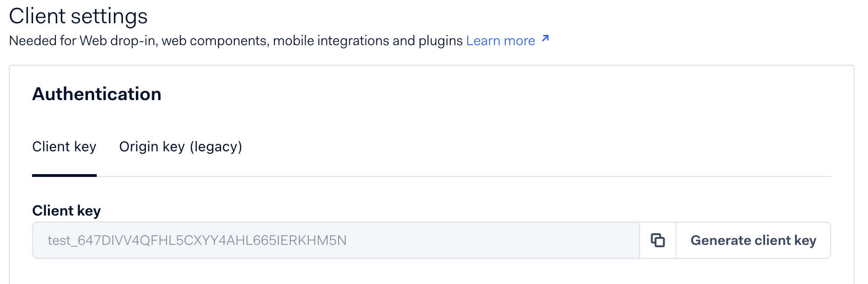The width and height of the screenshot is (868, 284).
Task: Switch to the Origin key (legacy) tab
Action: pos(180,147)
